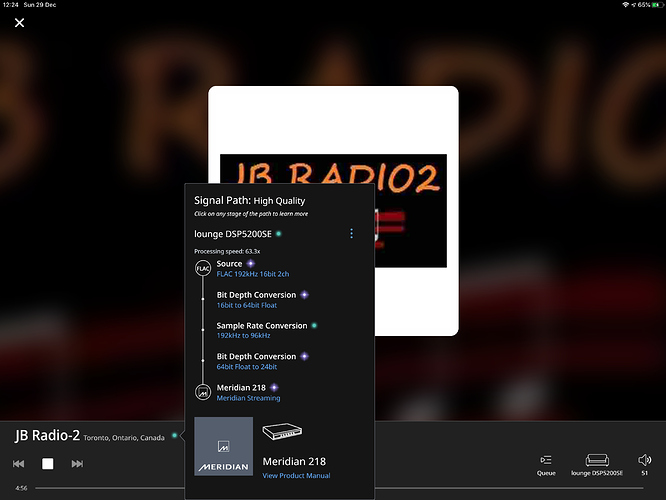The width and height of the screenshot is (666, 500).
Task: Click the JB RADIO2 album artwork
Action: click(333, 211)
